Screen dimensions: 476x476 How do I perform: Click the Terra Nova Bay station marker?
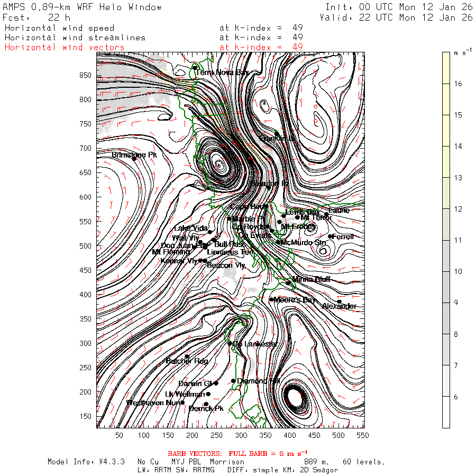(195, 68)
